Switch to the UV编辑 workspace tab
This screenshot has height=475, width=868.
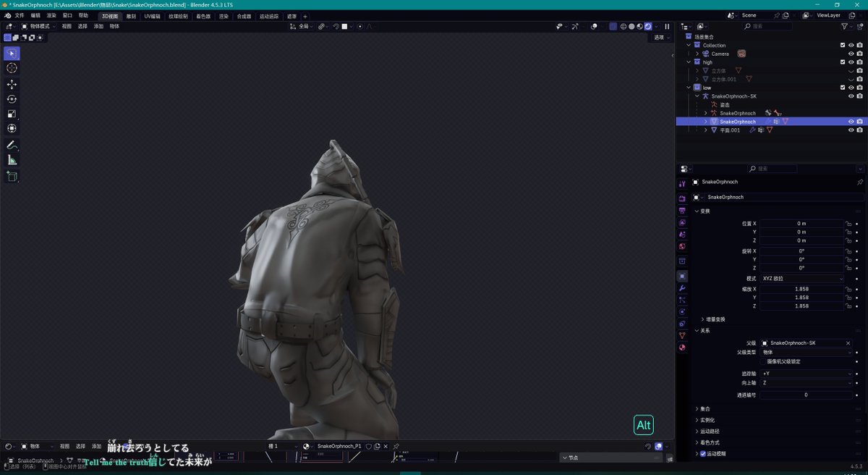point(153,15)
